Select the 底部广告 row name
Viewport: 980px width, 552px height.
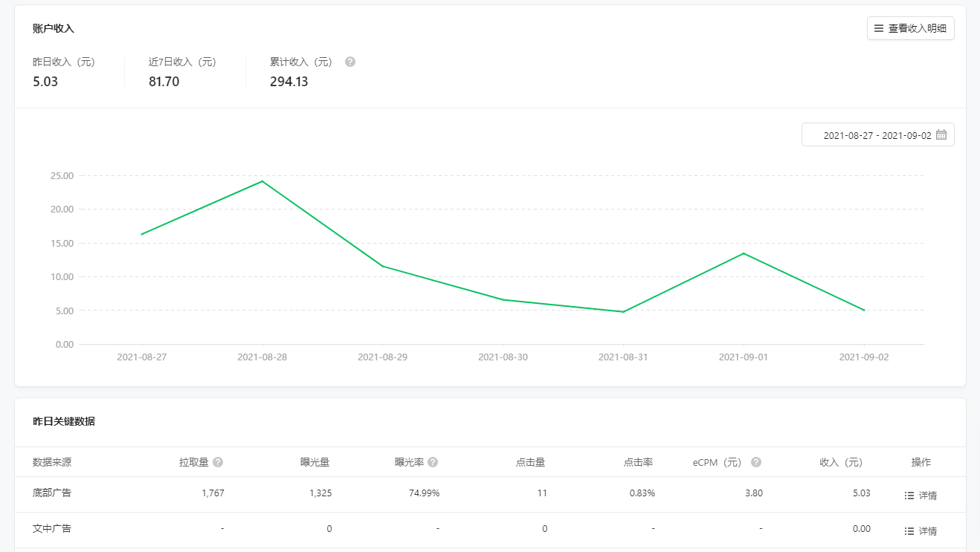pyautogui.click(x=52, y=493)
